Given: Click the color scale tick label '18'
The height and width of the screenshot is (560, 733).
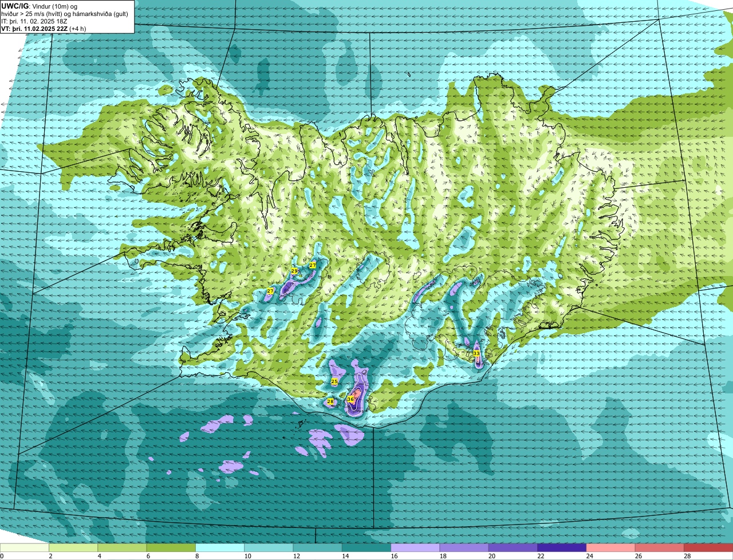Looking at the screenshot, I should pyautogui.click(x=443, y=556).
